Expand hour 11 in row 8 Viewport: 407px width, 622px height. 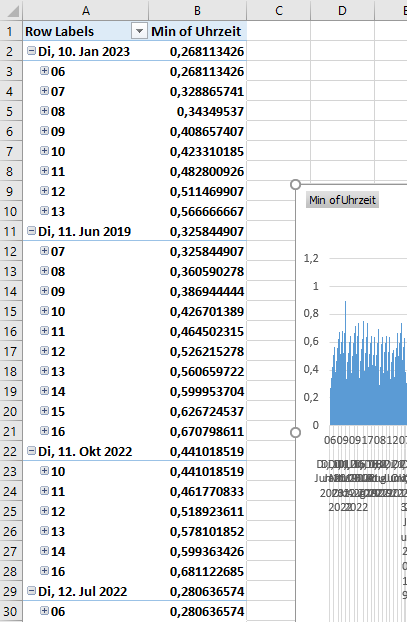[x=44, y=171]
